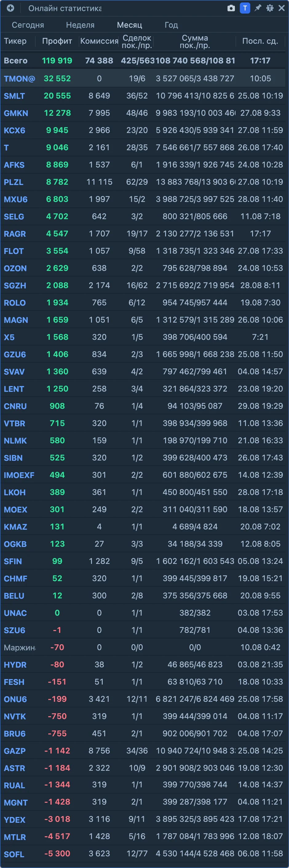
Task: Click the ROLO ticker
Action: point(14,303)
